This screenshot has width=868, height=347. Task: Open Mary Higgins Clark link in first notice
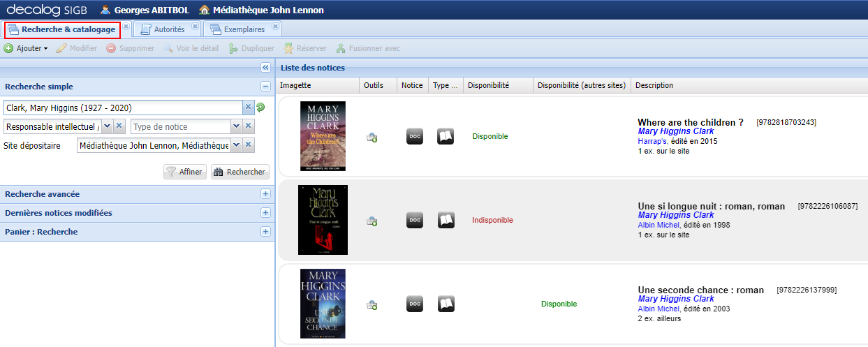pyautogui.click(x=675, y=131)
